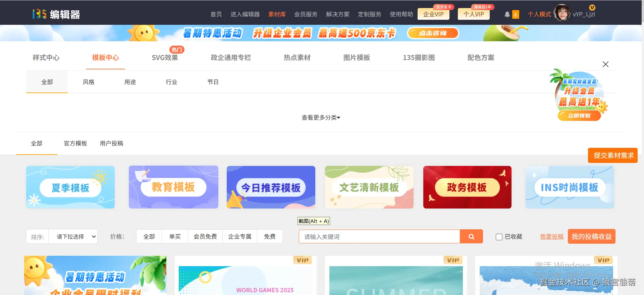Image resolution: width=644 pixels, height=295 pixels.
Task: Open 解决方案 menu
Action: point(337,14)
